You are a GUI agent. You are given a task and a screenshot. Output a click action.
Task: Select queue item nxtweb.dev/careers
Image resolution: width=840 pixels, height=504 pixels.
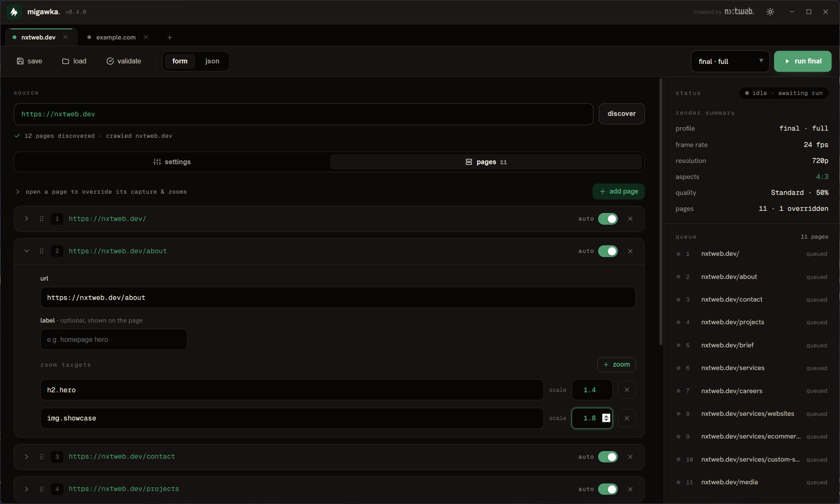[752, 391]
